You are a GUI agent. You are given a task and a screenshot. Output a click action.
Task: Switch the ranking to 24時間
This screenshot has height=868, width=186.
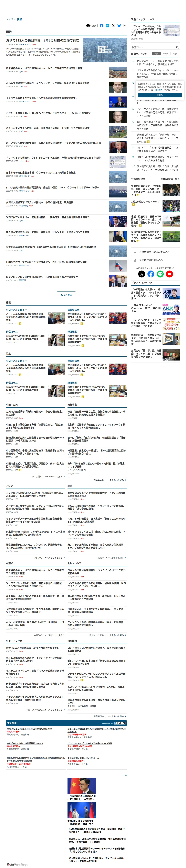coord(166,54)
